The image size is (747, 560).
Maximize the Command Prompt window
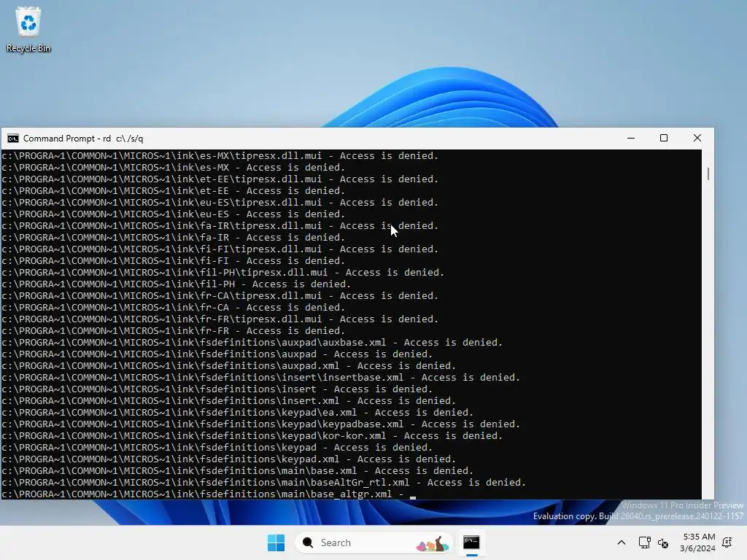pos(664,138)
